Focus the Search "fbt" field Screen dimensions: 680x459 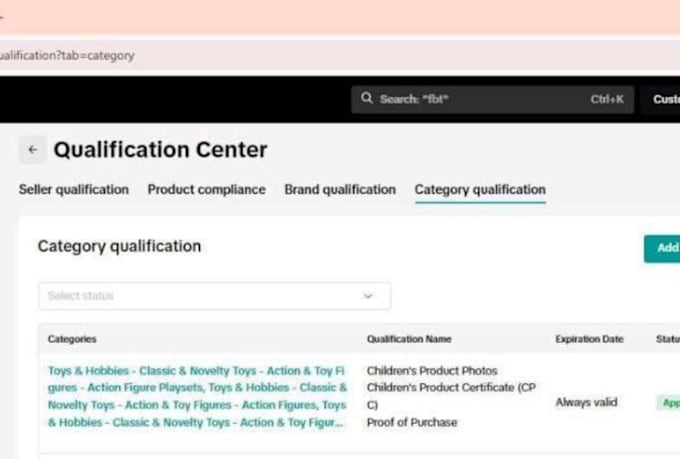coord(492,99)
